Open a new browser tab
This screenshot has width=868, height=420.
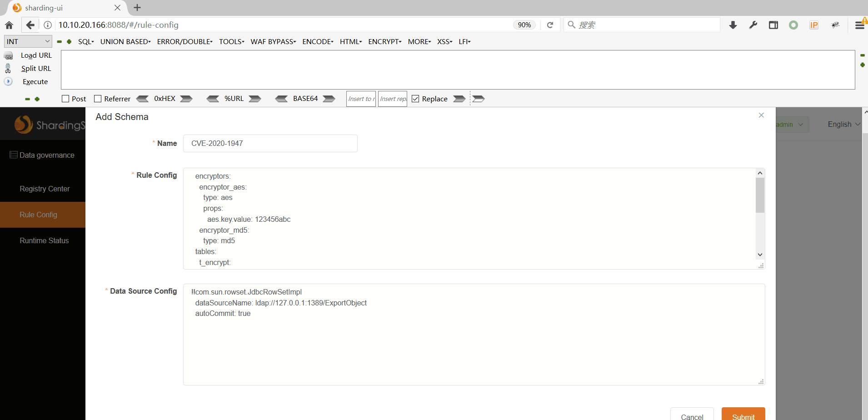click(137, 8)
